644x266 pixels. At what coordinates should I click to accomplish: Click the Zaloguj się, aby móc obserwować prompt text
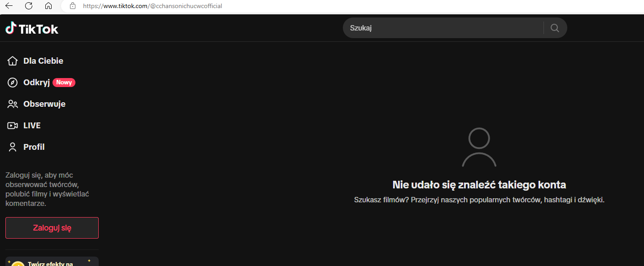(48, 189)
